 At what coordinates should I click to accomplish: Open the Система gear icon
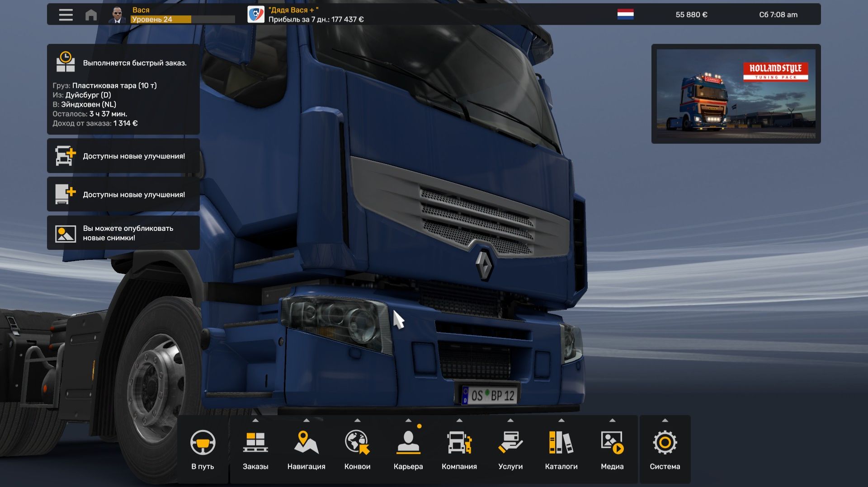pyautogui.click(x=665, y=442)
